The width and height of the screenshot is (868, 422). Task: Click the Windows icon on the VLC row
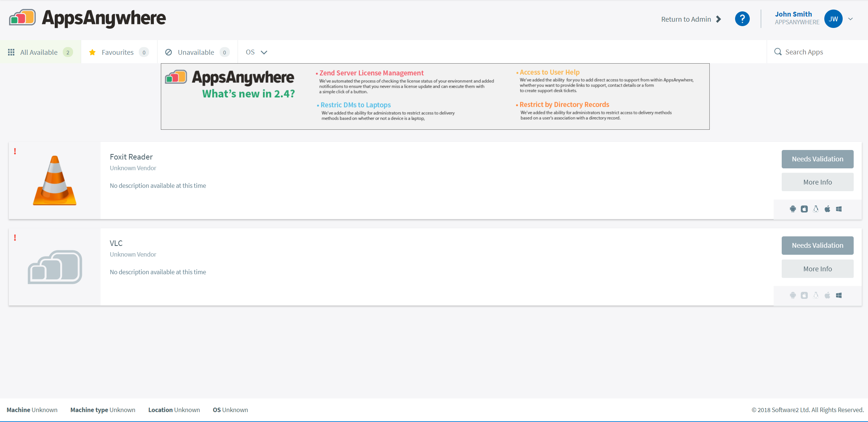pos(839,295)
